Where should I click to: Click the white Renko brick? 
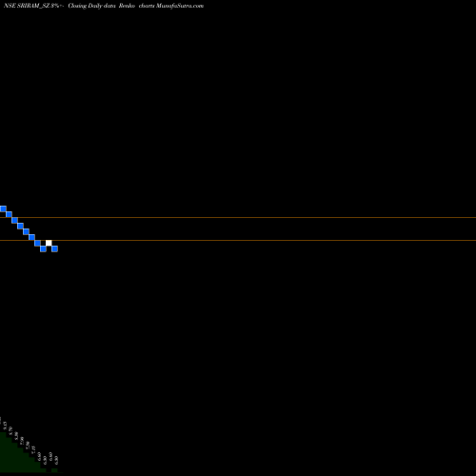pos(49,243)
